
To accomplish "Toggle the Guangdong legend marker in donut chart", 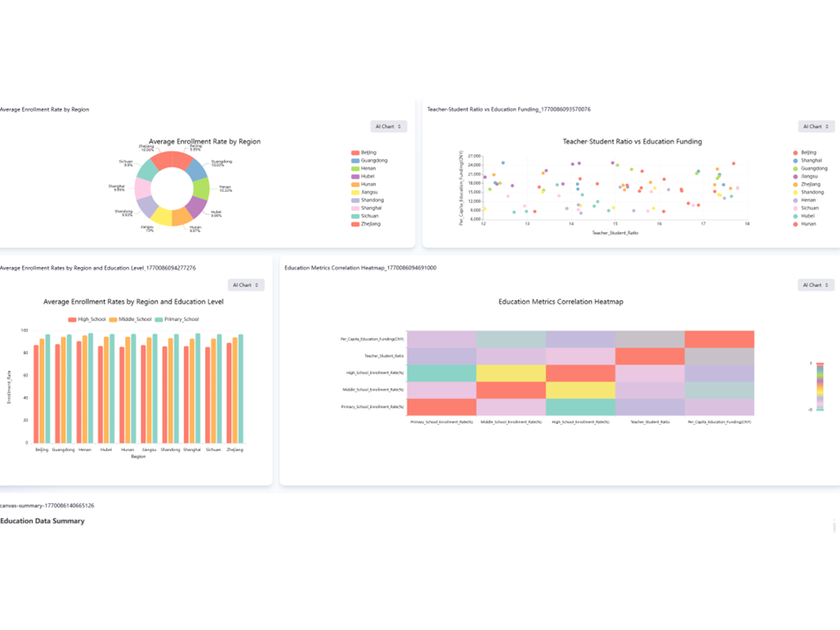I will click(355, 160).
